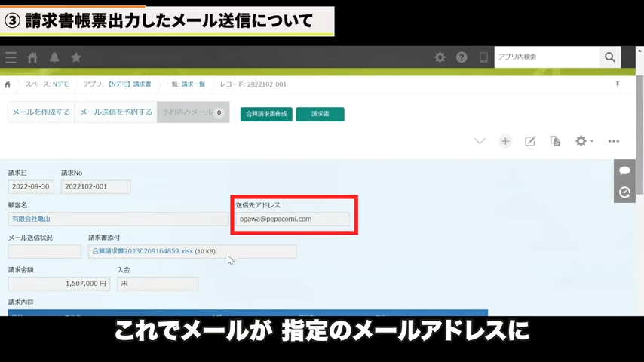The width and height of the screenshot is (644, 362).
Task: Open the record history icon
Action: [624, 192]
